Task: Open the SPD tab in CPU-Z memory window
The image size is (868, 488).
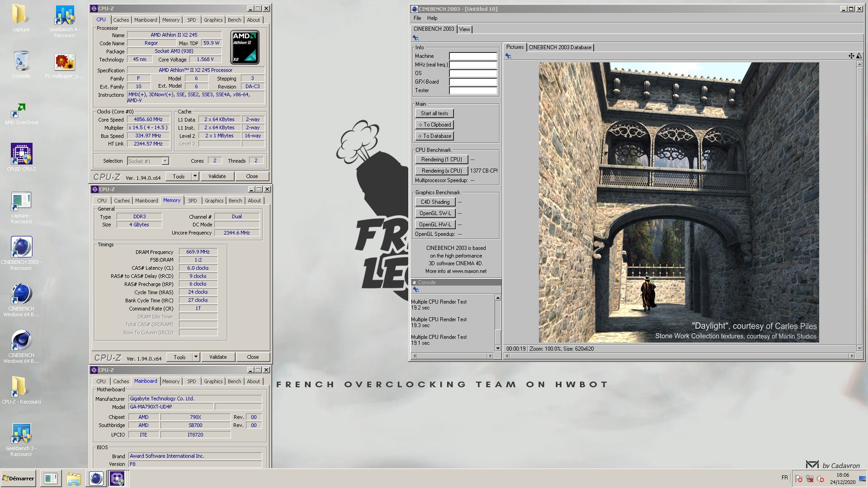Action: pos(193,201)
